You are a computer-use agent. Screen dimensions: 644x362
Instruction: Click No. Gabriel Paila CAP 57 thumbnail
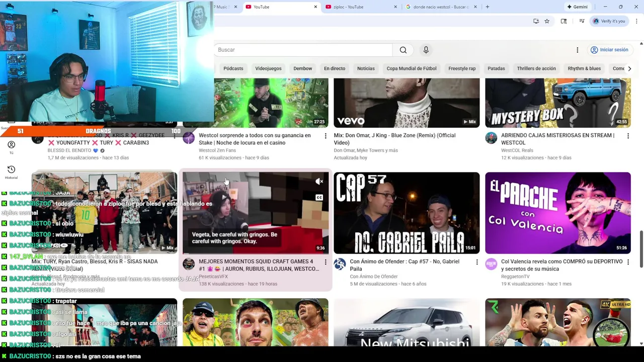(407, 213)
